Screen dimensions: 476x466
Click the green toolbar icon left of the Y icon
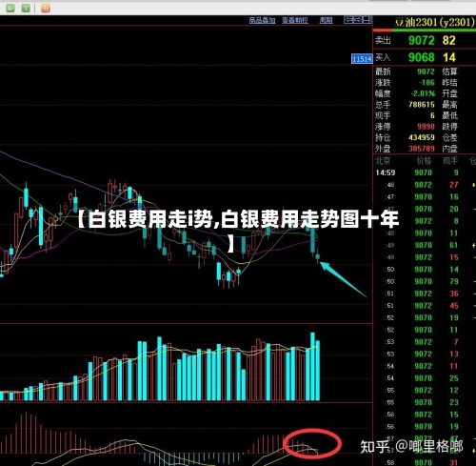pyautogui.click(x=10, y=8)
